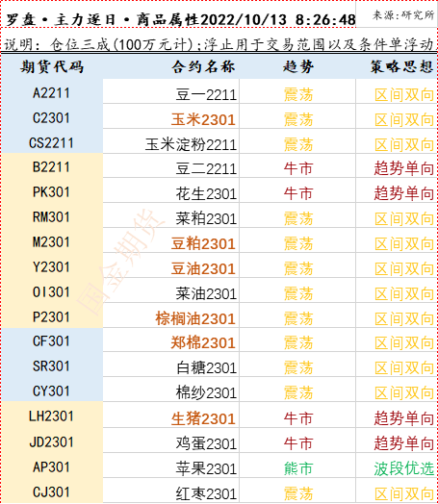Click the 合约名称 column header

point(203,67)
